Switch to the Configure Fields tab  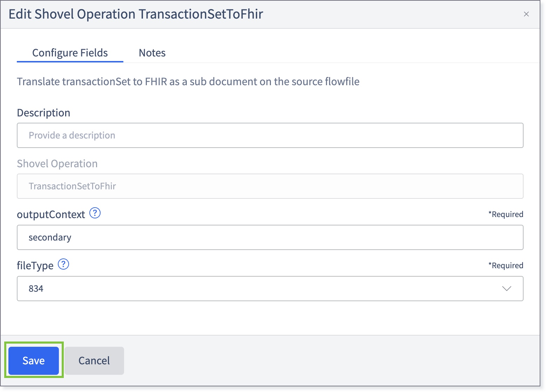tap(70, 53)
